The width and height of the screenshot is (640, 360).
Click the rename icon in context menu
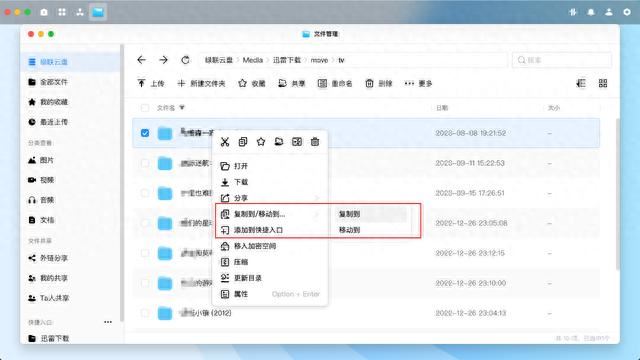(297, 142)
